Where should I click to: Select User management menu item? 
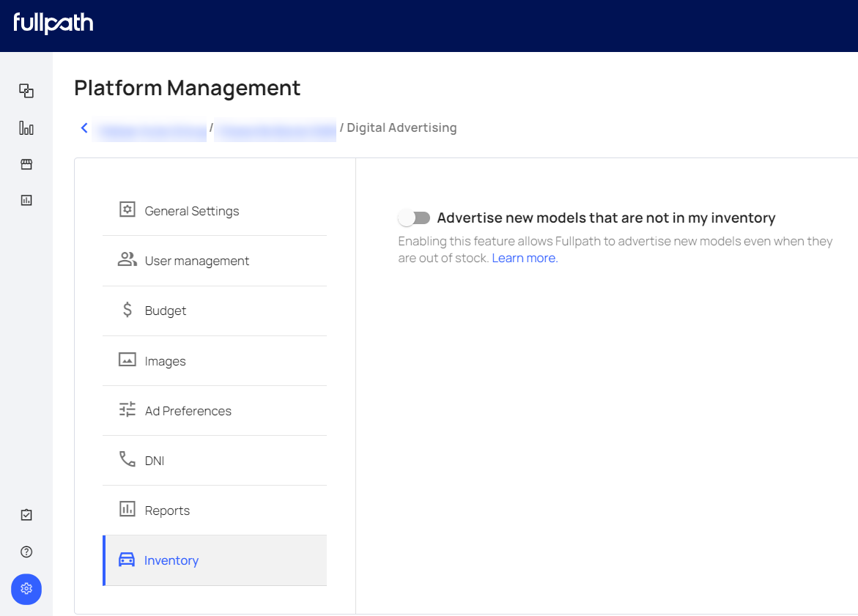coord(196,261)
